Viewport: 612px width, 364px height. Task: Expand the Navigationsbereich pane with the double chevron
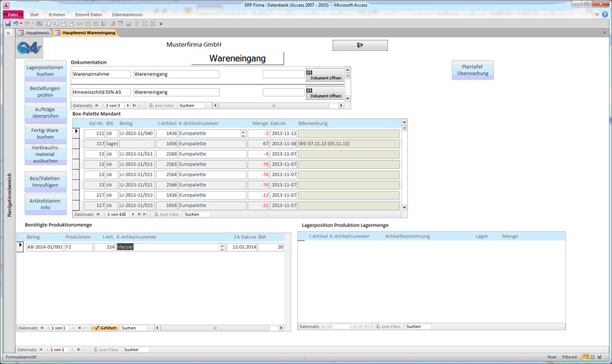point(8,33)
